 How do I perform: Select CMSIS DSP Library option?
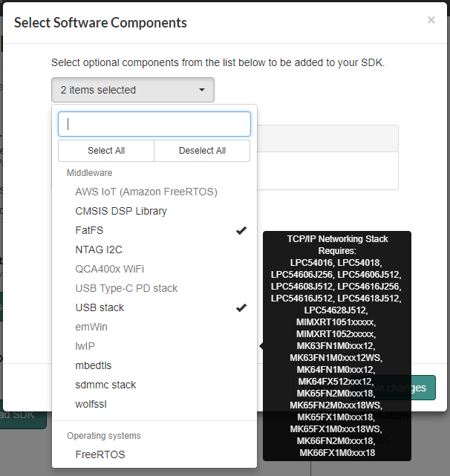[x=121, y=211]
